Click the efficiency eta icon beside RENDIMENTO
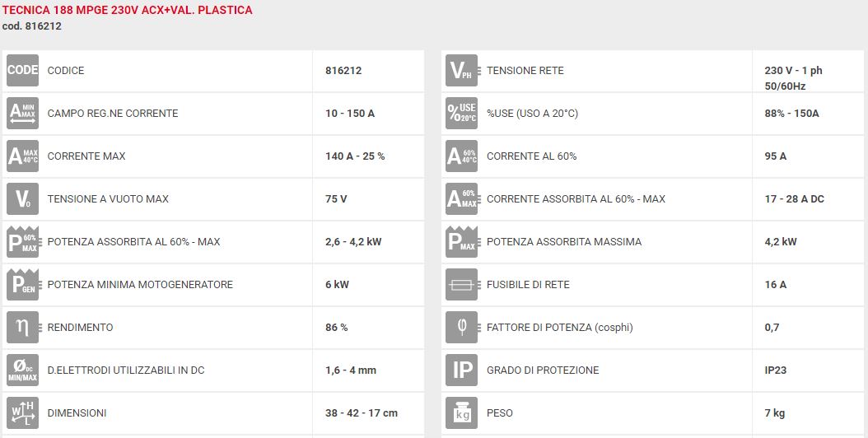 23,327
